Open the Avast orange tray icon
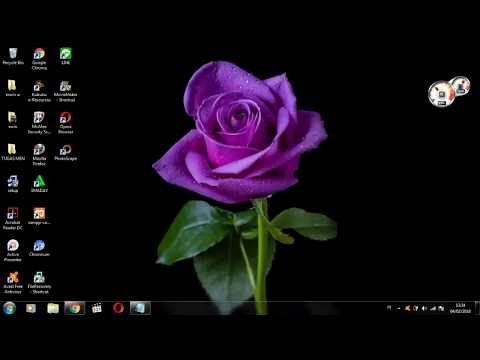This screenshot has height=360, width=480. (x=407, y=309)
